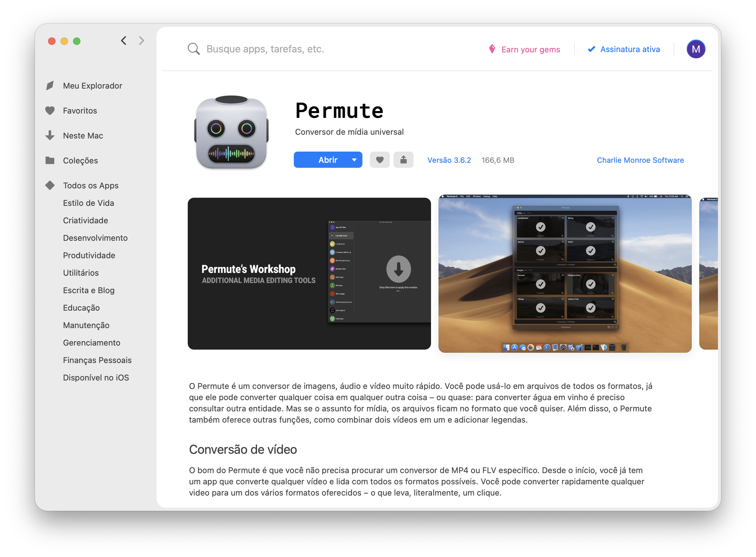Select the Escrita e Blog category

click(89, 291)
